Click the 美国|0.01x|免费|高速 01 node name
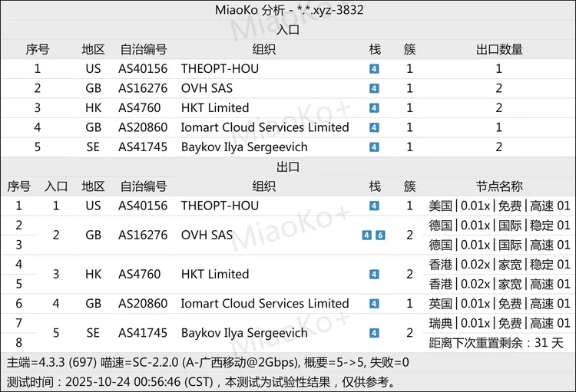This screenshot has height=392, width=576. pyautogui.click(x=499, y=206)
